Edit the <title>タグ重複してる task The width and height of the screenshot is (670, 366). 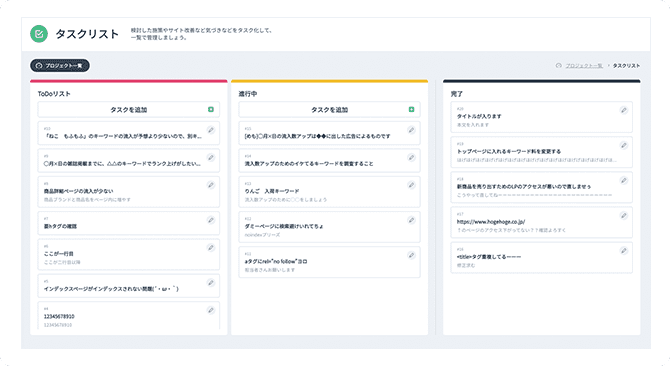(x=624, y=251)
